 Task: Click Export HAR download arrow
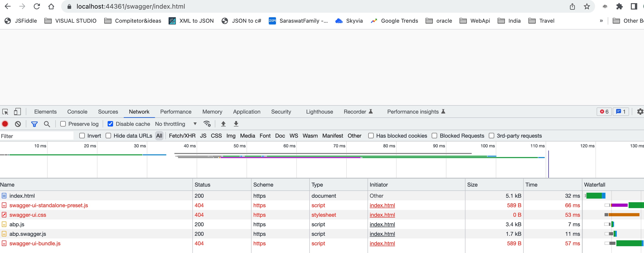(x=236, y=124)
